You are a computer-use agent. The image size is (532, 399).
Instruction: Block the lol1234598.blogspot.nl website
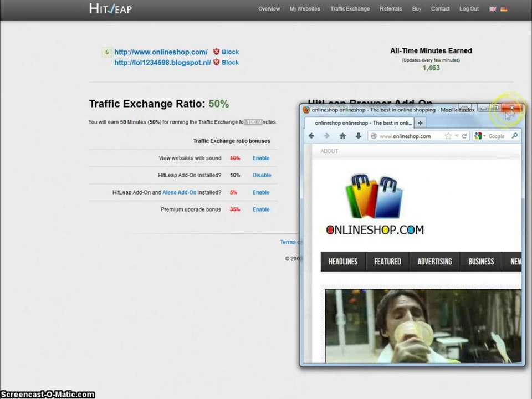coord(230,63)
